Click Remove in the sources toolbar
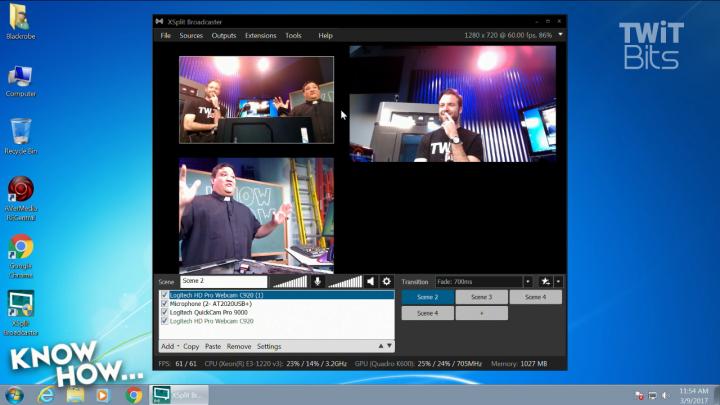Image resolution: width=720 pixels, height=405 pixels. (x=239, y=346)
